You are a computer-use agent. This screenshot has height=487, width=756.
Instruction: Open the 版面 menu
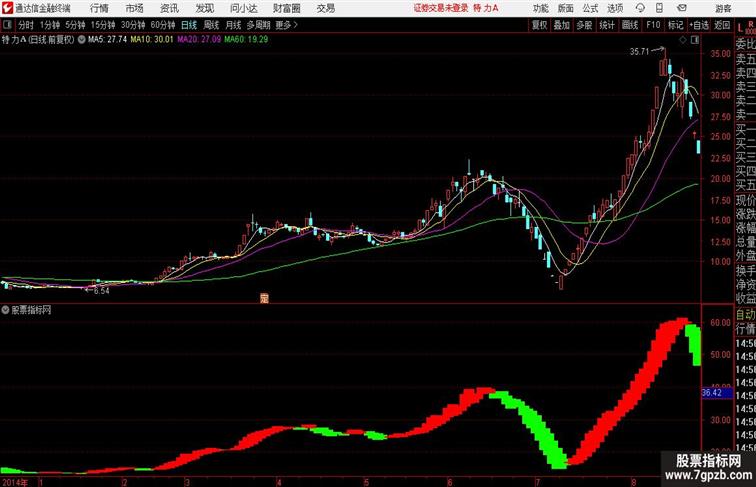click(x=566, y=9)
